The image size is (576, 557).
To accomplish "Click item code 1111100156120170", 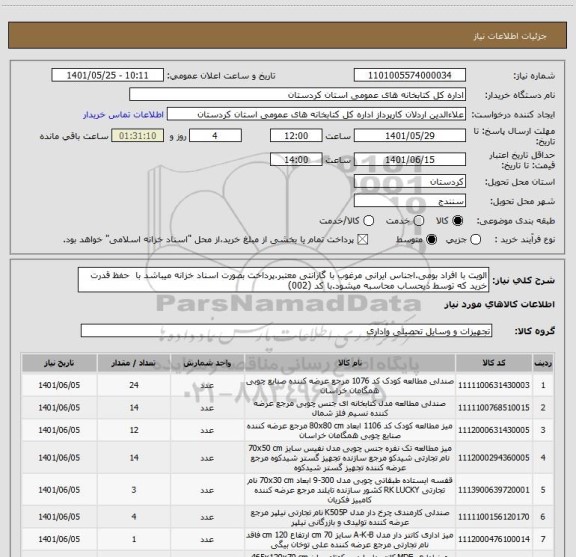I will 494,517.
